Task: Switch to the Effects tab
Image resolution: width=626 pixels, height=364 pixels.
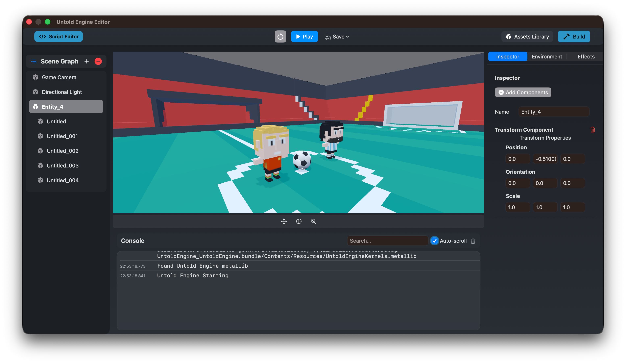Action: [x=586, y=57]
